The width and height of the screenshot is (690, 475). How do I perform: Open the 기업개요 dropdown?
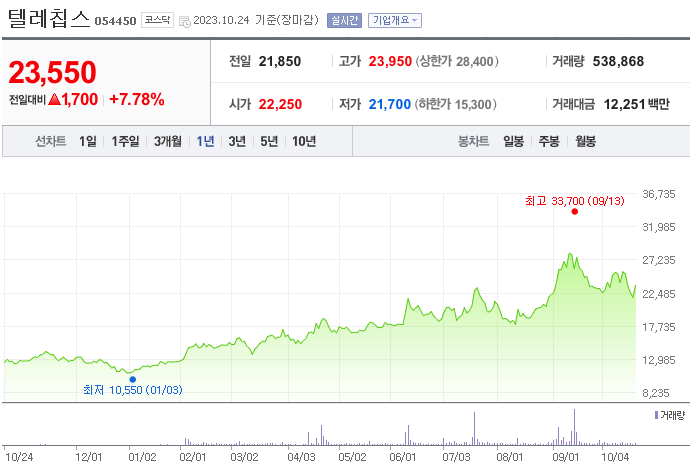[x=395, y=20]
